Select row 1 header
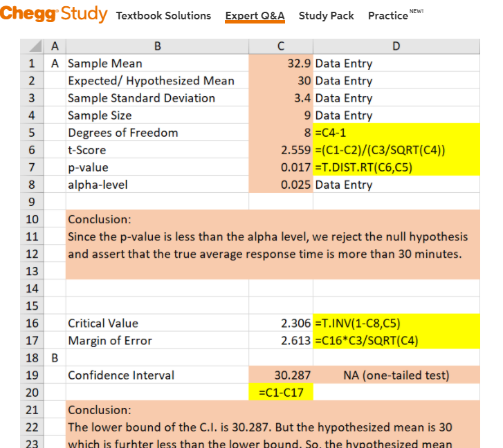503x448 pixels. 32,63
